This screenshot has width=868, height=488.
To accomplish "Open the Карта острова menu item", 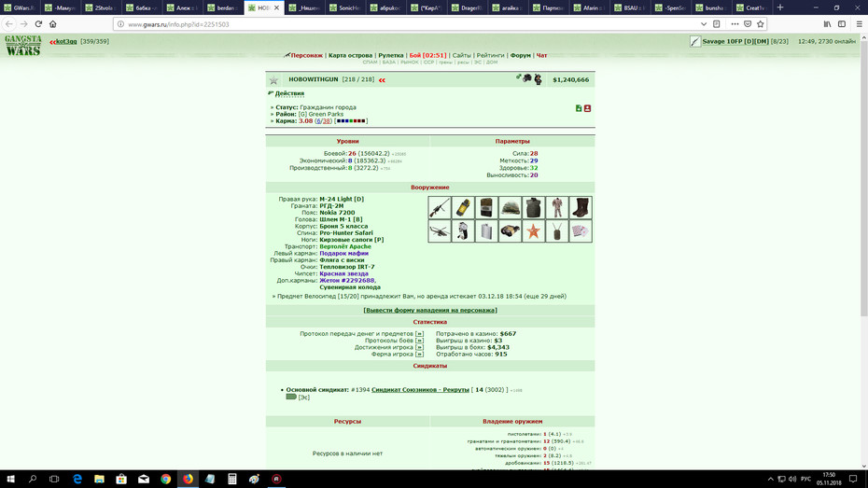I will (350, 55).
